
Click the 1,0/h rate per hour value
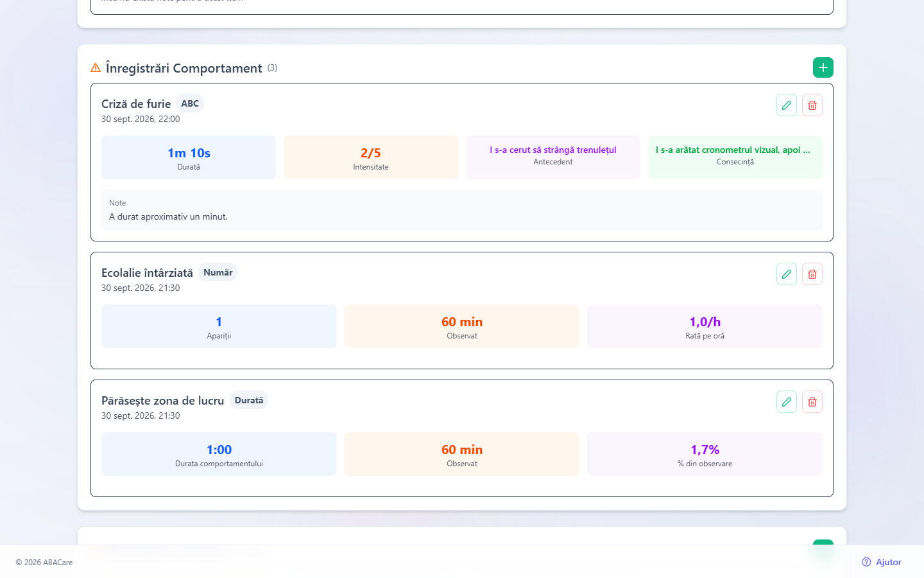tap(705, 322)
